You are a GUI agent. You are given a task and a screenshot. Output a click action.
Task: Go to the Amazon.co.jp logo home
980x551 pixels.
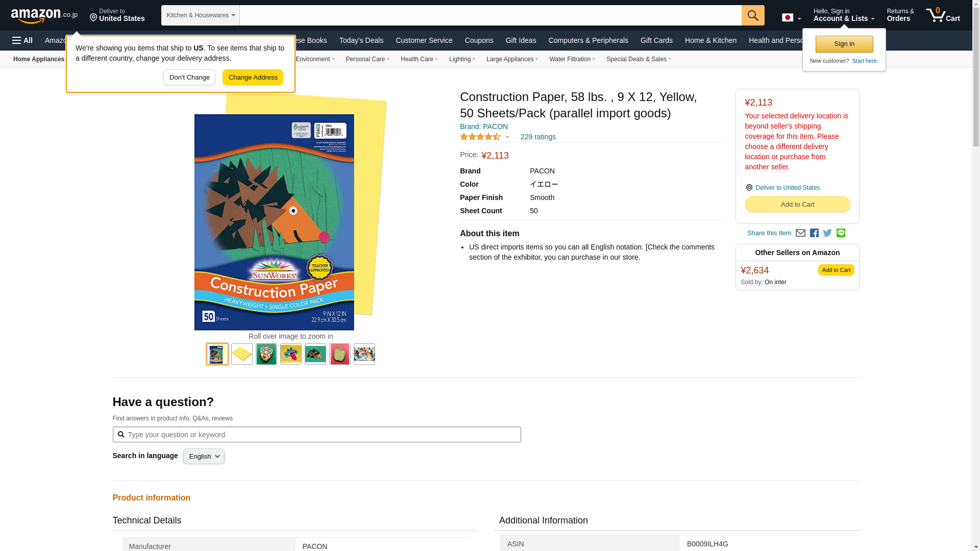tap(44, 16)
